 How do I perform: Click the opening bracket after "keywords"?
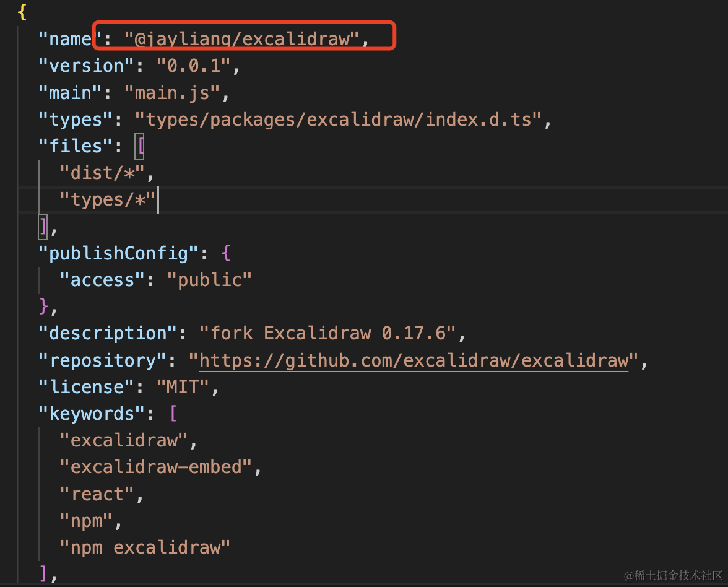click(173, 414)
